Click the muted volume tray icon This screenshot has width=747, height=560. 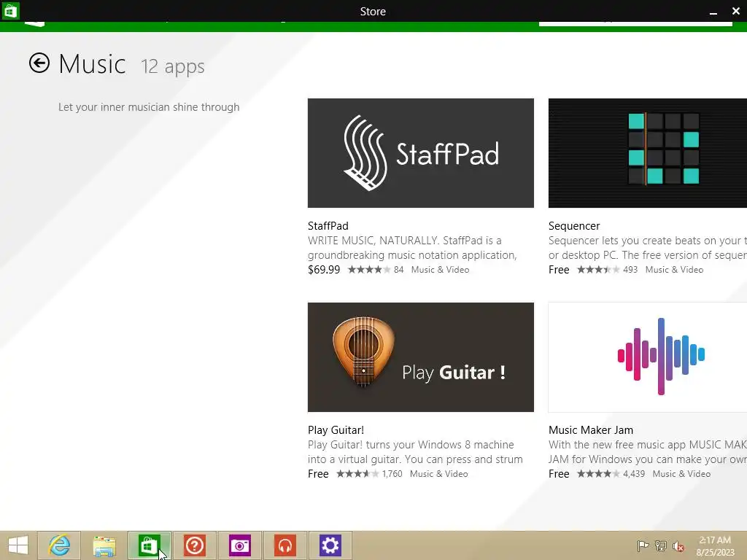coord(678,546)
